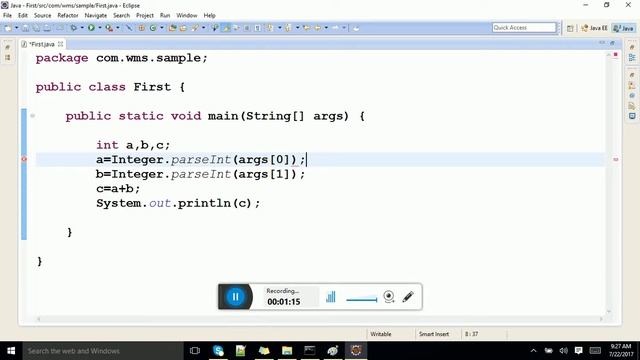Click the New Java Package icon
Viewport: 640px width, 360px height.
click(x=141, y=28)
